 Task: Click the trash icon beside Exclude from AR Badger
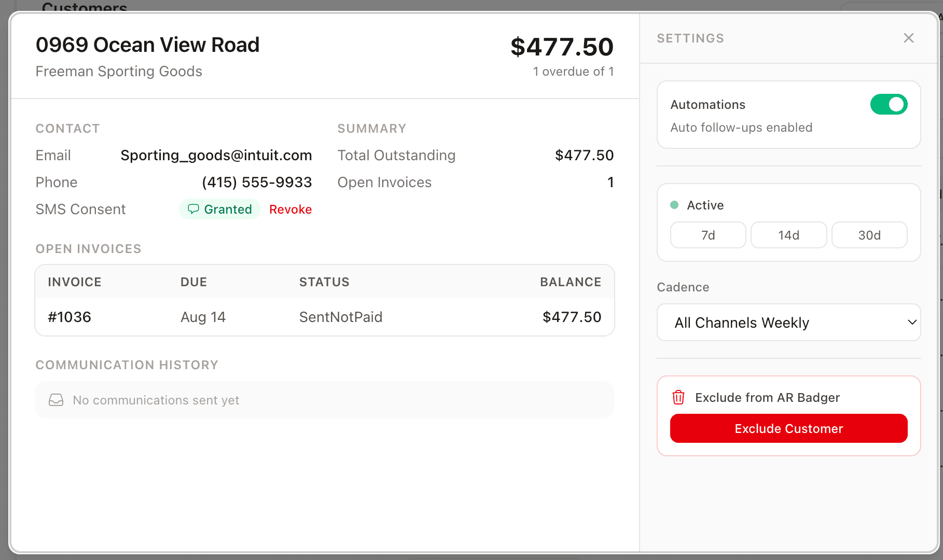(678, 397)
